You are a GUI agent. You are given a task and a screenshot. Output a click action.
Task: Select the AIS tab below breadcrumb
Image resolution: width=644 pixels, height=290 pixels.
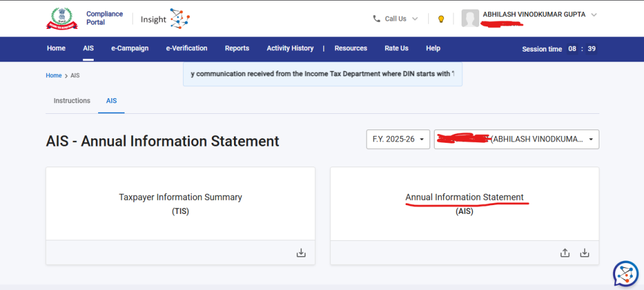coord(111,101)
